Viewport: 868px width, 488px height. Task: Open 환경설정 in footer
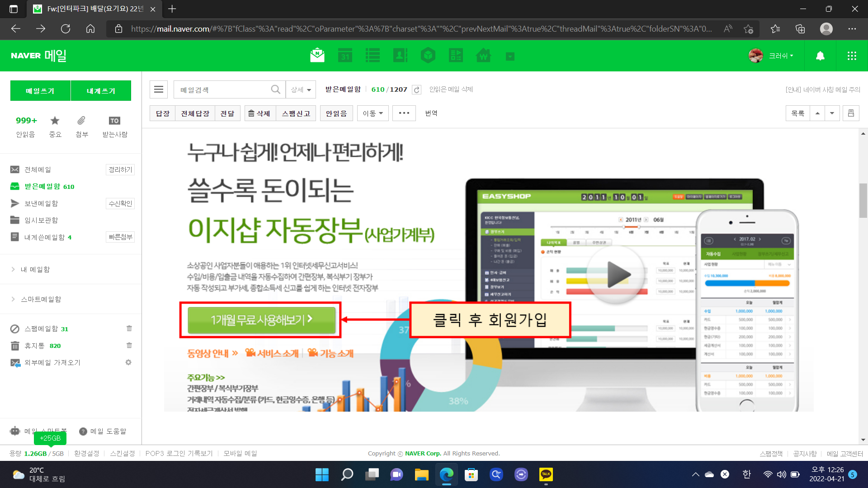[86, 453]
